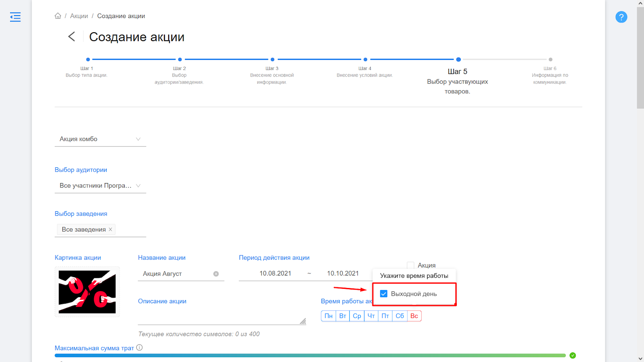Expand the Все участники Програ… audience dropdown
The image size is (644, 362).
click(100, 186)
